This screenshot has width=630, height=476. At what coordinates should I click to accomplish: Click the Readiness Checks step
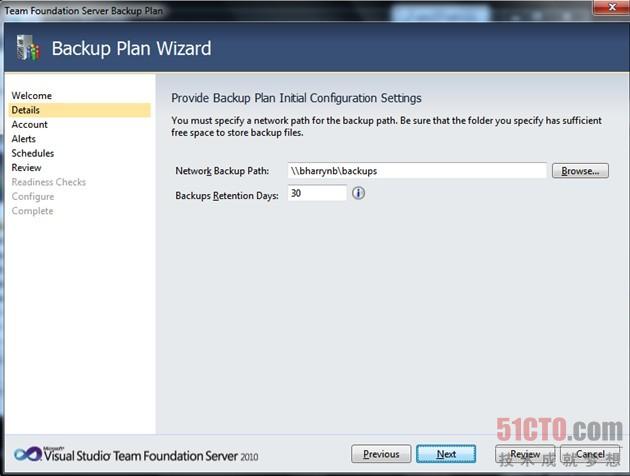(x=49, y=182)
